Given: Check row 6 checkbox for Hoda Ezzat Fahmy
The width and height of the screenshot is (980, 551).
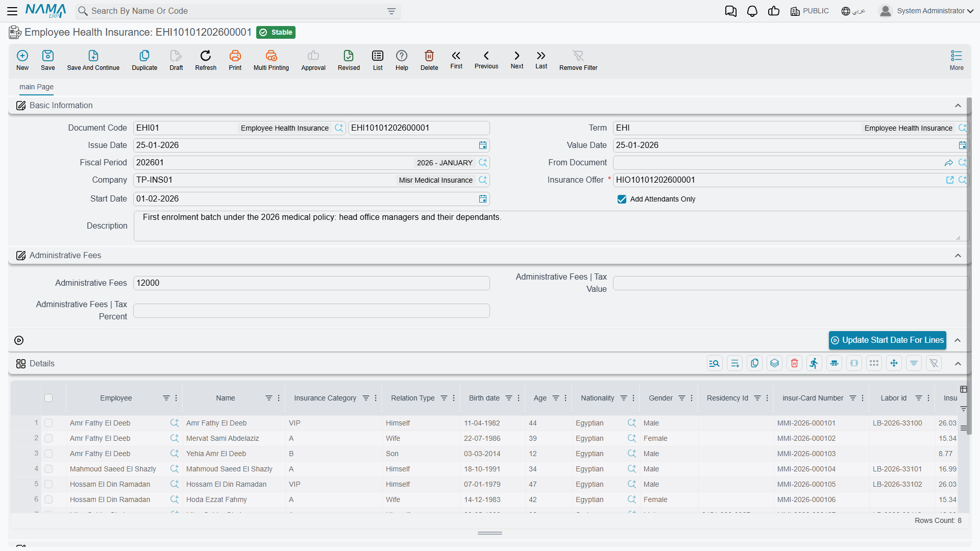Looking at the screenshot, I should click(48, 499).
